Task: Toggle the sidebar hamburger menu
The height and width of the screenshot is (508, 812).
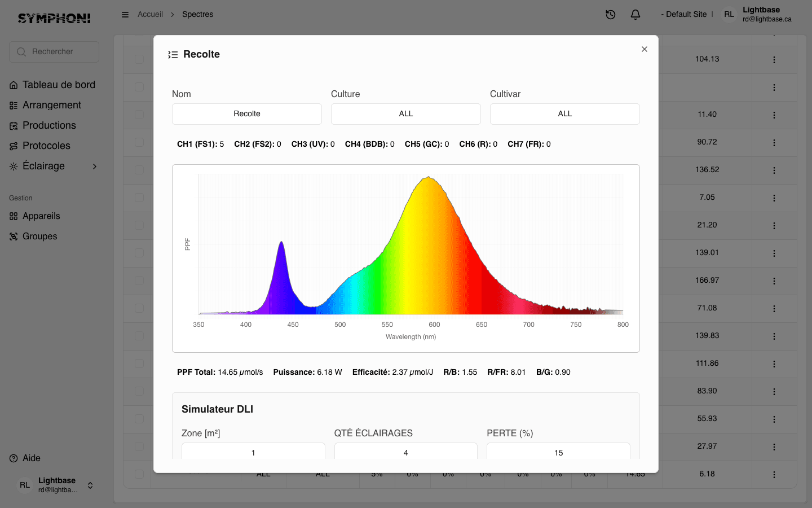Action: tap(125, 15)
